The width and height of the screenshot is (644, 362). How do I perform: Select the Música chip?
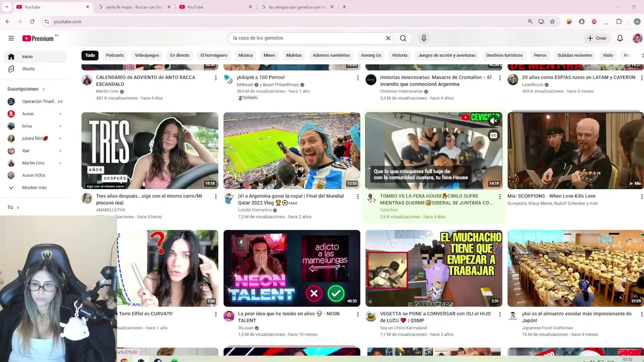(246, 55)
